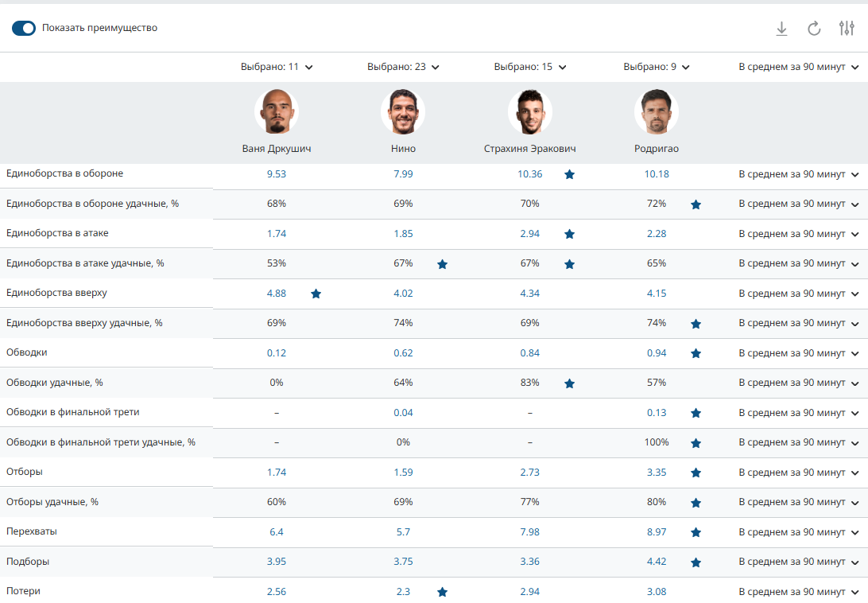868x603 pixels.
Task: Open the Страхиня Эракович player name link
Action: (x=529, y=149)
